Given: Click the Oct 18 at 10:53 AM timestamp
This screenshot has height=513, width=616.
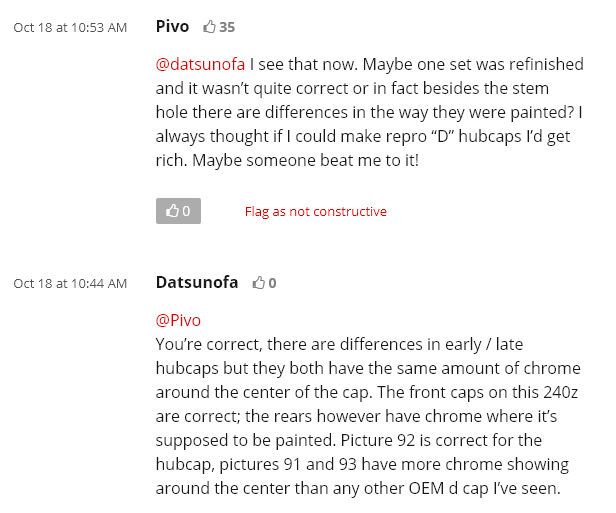Looking at the screenshot, I should coord(70,27).
